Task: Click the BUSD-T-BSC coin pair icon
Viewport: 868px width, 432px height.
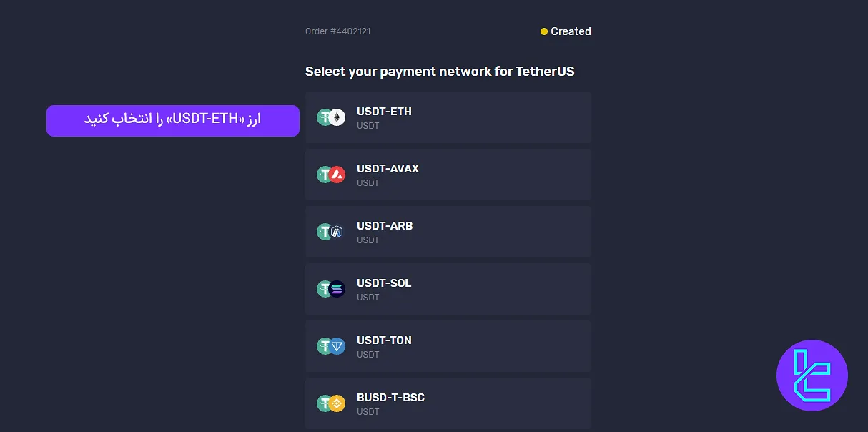Action: click(331, 403)
